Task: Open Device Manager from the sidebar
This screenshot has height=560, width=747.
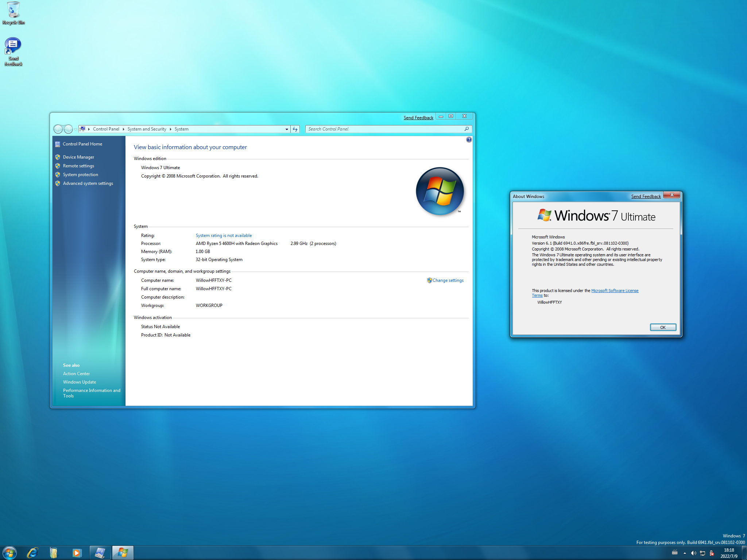Action: [x=78, y=157]
